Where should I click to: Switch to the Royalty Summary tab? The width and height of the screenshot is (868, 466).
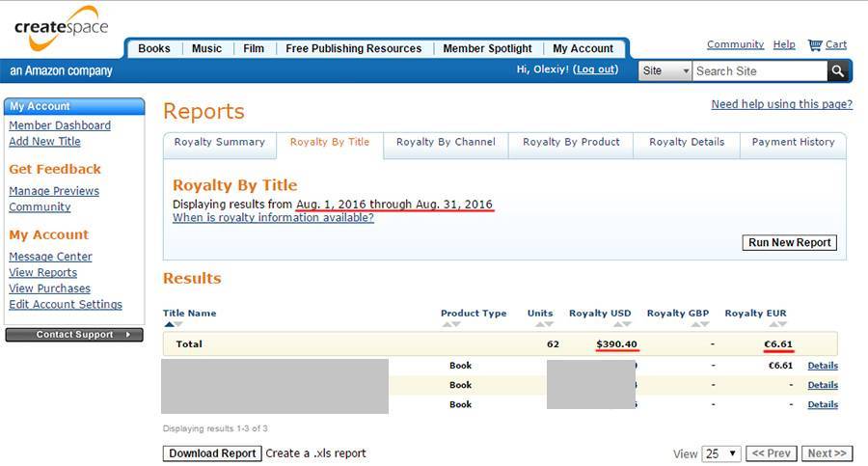[x=219, y=142]
